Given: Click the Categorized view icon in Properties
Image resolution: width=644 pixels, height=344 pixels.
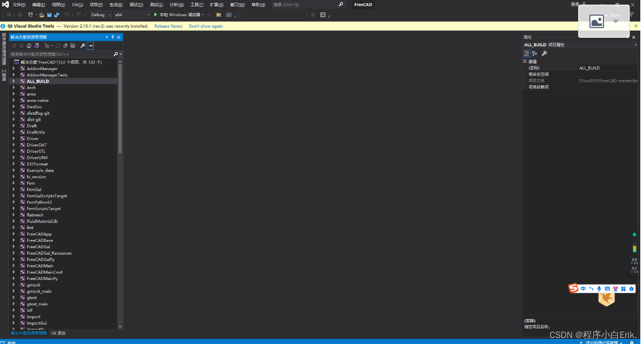Looking at the screenshot, I should pos(527,53).
